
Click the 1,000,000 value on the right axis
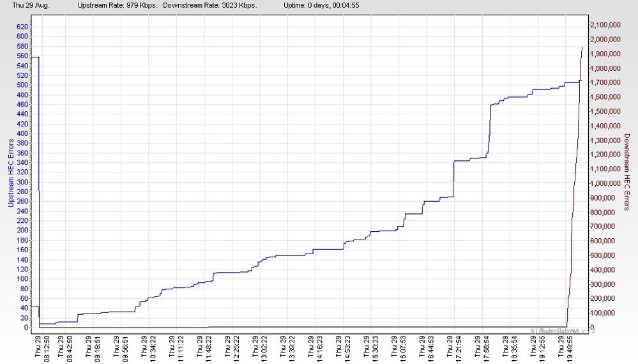[606, 183]
